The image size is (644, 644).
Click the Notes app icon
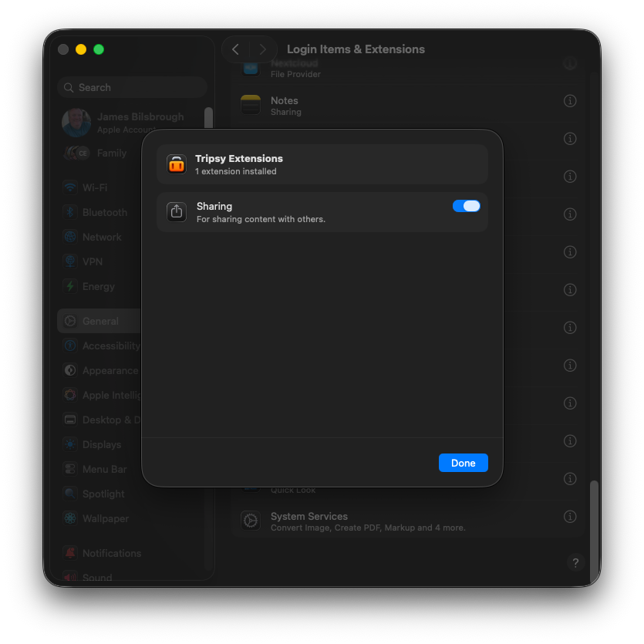pyautogui.click(x=251, y=105)
